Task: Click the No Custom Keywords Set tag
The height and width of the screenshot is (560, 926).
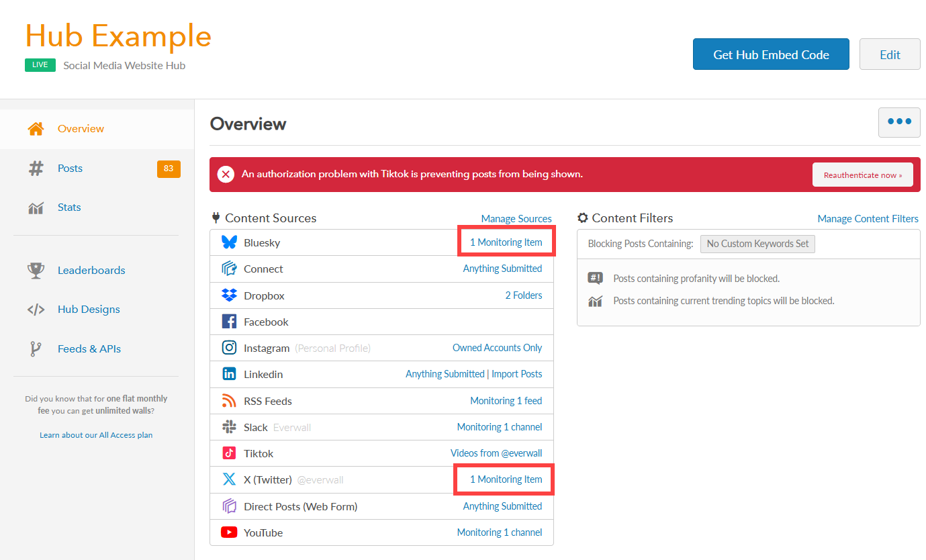Action: (x=757, y=244)
